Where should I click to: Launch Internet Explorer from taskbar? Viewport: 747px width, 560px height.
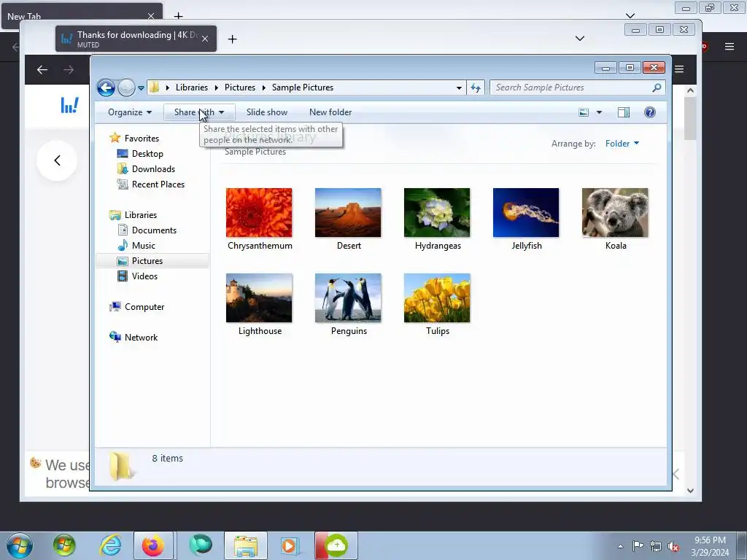[x=111, y=545]
